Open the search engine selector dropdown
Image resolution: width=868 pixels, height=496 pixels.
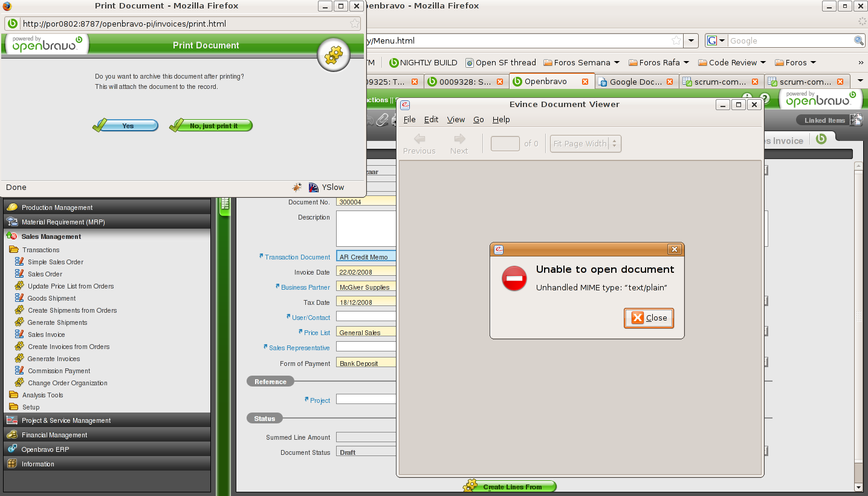point(717,41)
